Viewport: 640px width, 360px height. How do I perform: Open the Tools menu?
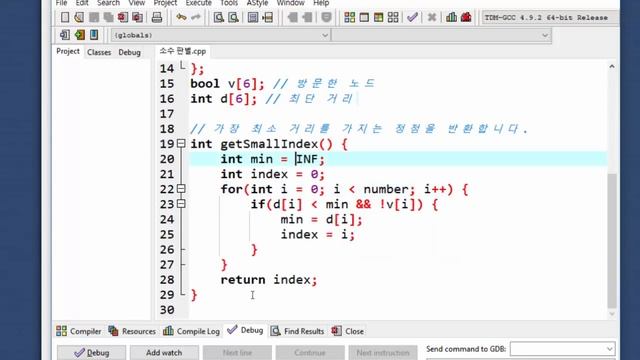[229, 3]
